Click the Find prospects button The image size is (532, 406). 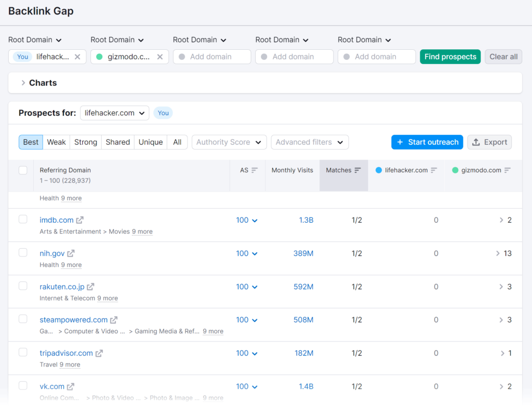(x=450, y=57)
